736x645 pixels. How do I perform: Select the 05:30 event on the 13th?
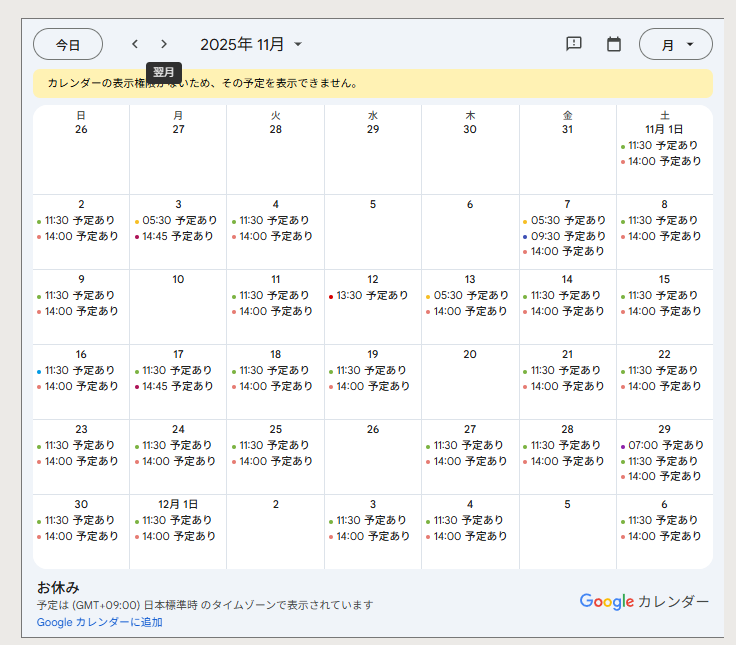tap(470, 296)
